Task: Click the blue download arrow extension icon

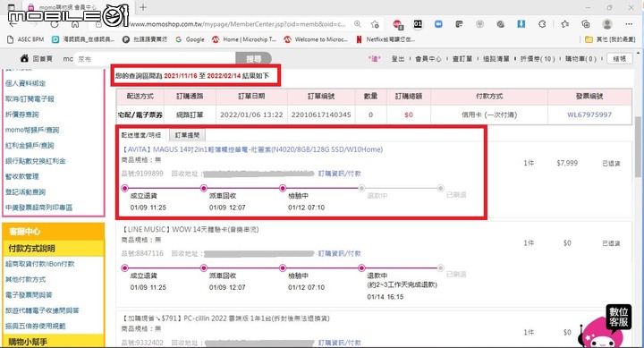Action: coord(521,24)
